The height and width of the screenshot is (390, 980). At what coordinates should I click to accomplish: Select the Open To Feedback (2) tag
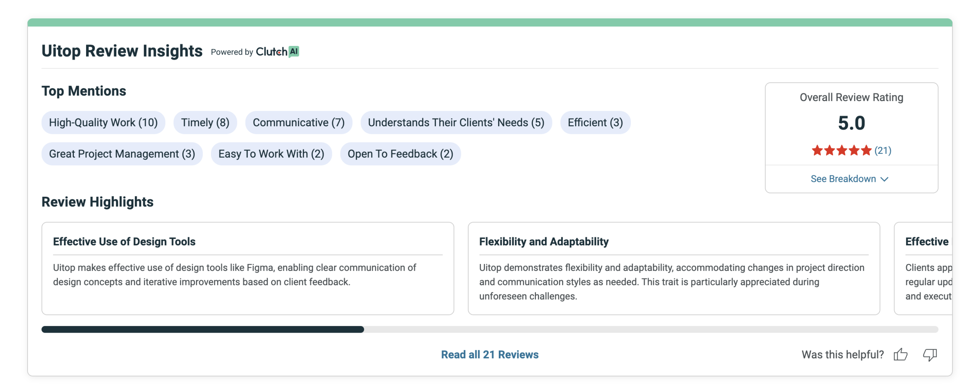400,154
